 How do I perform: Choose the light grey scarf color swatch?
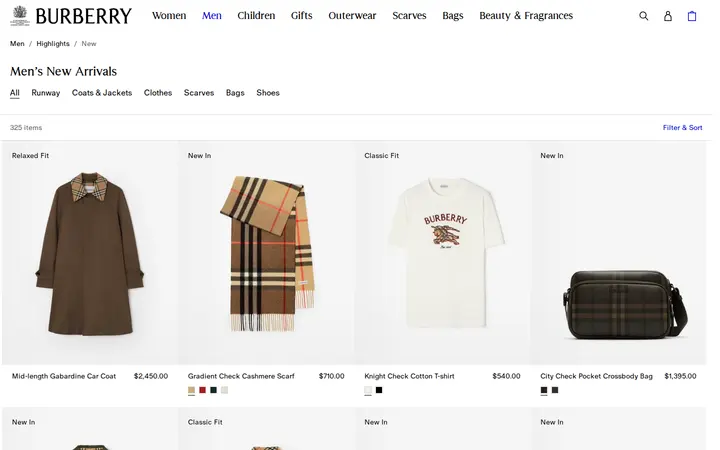click(225, 390)
